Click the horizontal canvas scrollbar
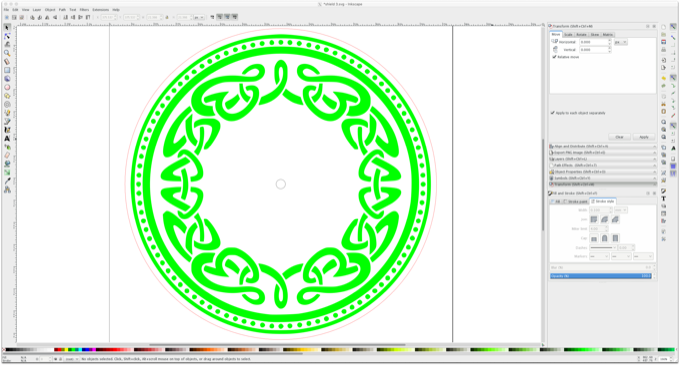Image resolution: width=680 pixels, height=365 pixels. point(278,345)
